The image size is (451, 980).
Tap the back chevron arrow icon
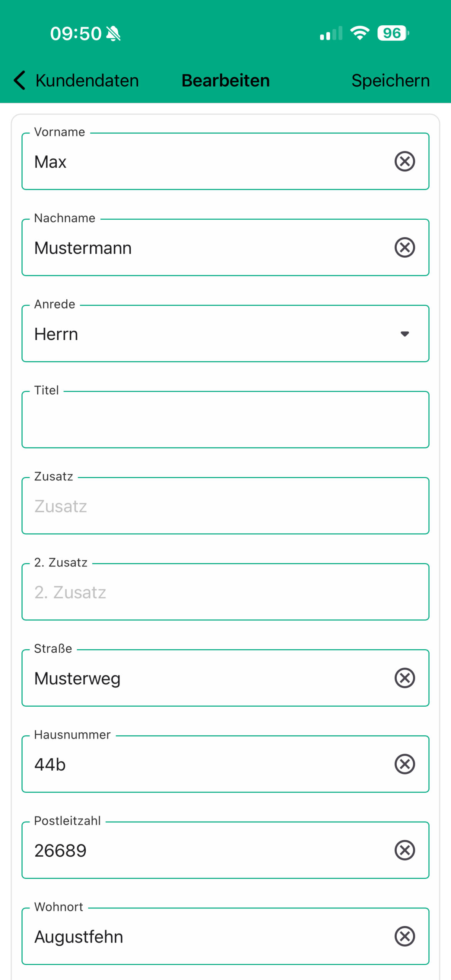click(20, 80)
